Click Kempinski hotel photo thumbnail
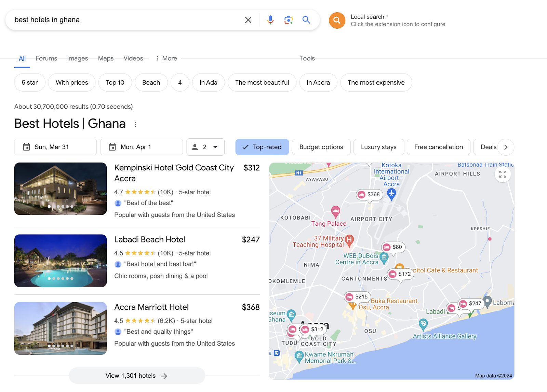This screenshot has width=547, height=392. pos(61,189)
